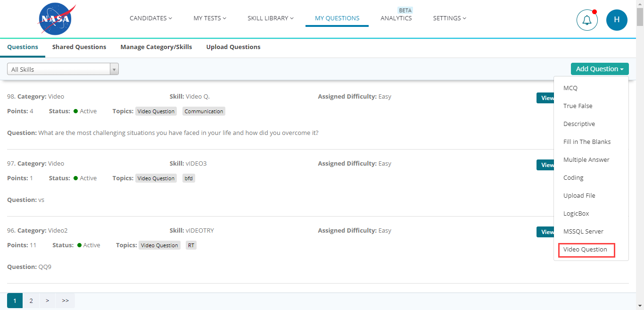Open the All Skills filter dropdown
The height and width of the screenshot is (310, 644).
(x=63, y=69)
